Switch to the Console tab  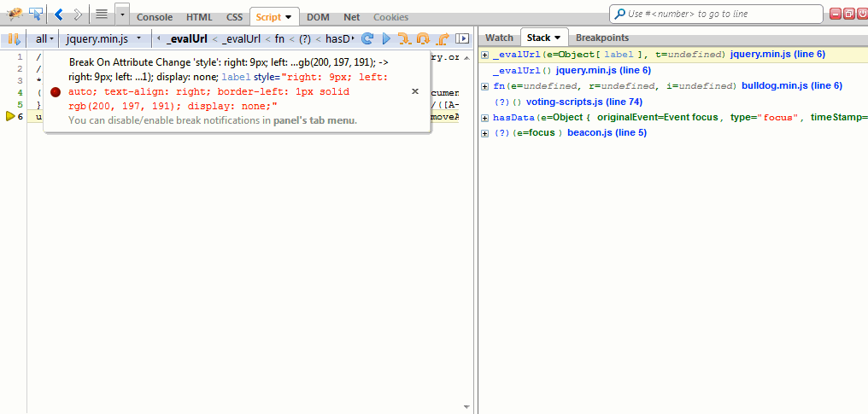155,17
